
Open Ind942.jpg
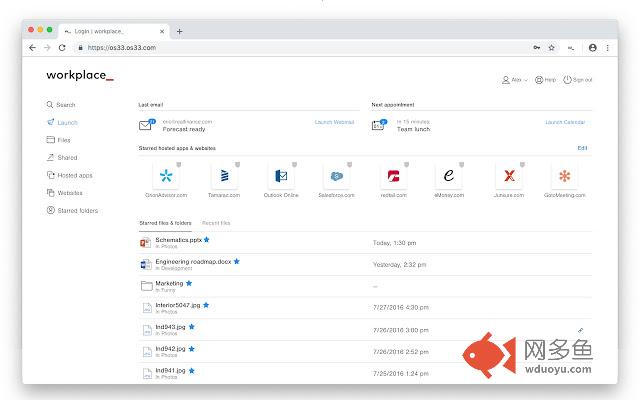170,349
